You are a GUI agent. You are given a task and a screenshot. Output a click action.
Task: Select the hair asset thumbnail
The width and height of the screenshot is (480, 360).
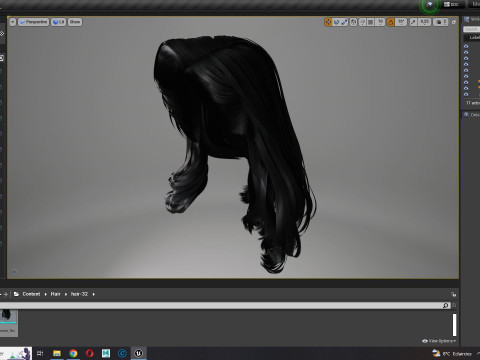[x=8, y=323]
